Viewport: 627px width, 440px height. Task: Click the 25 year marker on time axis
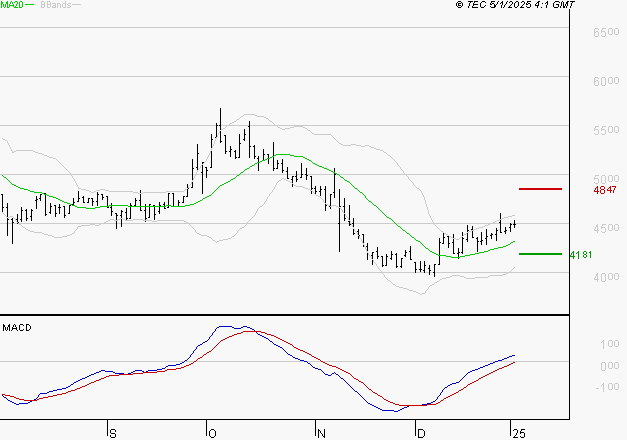tap(519, 434)
